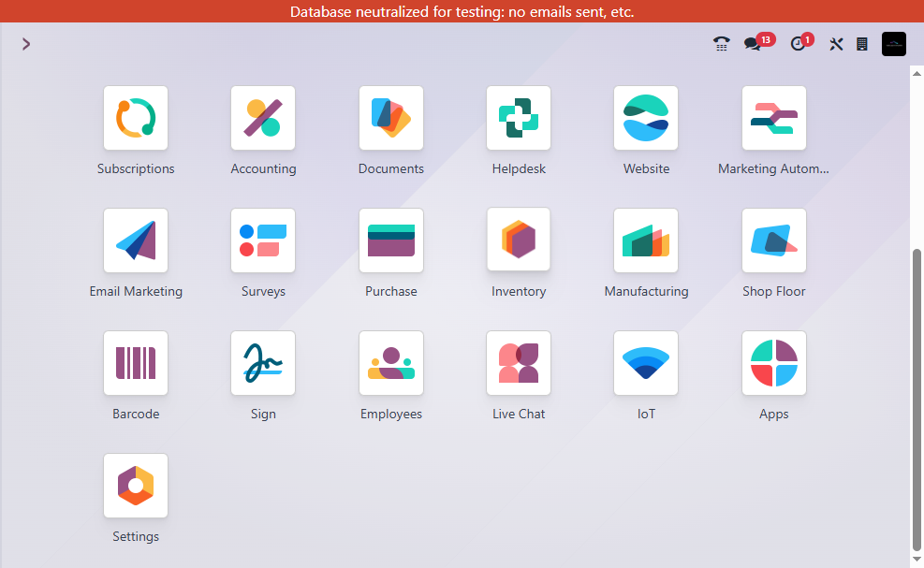Launch the Shop Floor app

click(773, 240)
